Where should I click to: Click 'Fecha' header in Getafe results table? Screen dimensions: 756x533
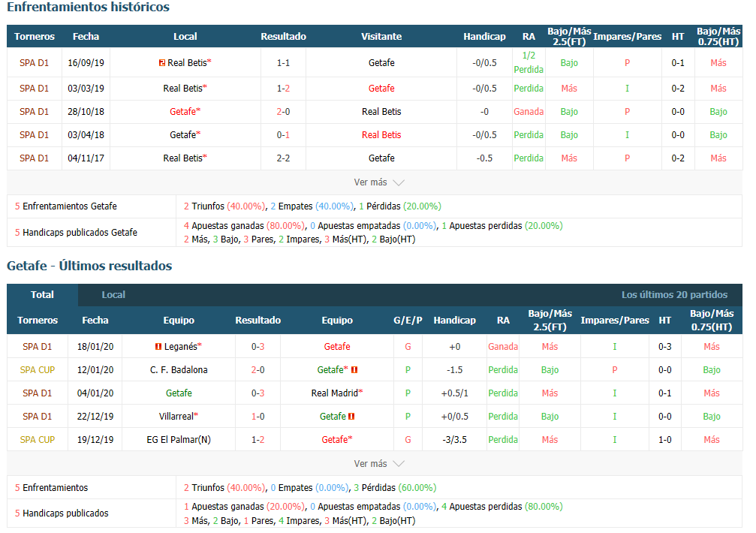point(95,321)
